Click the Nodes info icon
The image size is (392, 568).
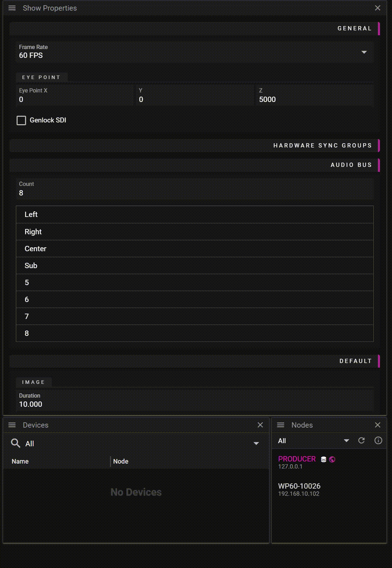(x=378, y=440)
